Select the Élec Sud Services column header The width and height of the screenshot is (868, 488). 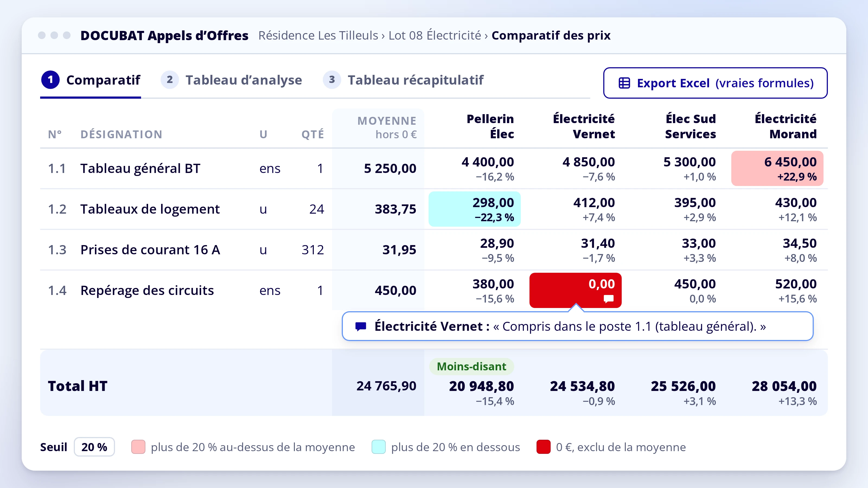(x=690, y=126)
